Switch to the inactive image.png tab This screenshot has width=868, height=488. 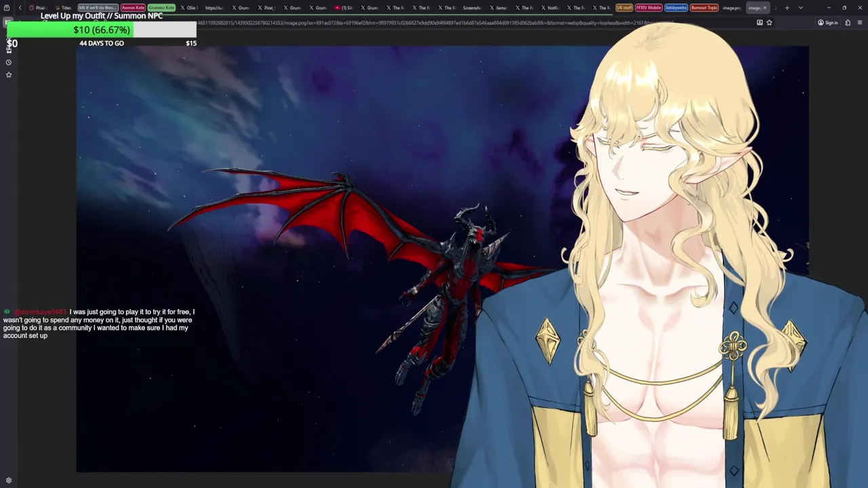point(732,7)
